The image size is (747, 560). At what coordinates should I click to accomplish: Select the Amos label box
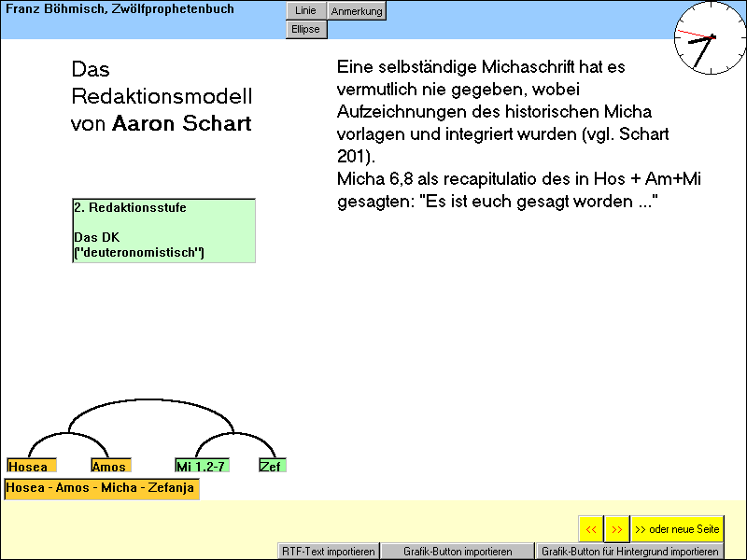pyautogui.click(x=110, y=466)
